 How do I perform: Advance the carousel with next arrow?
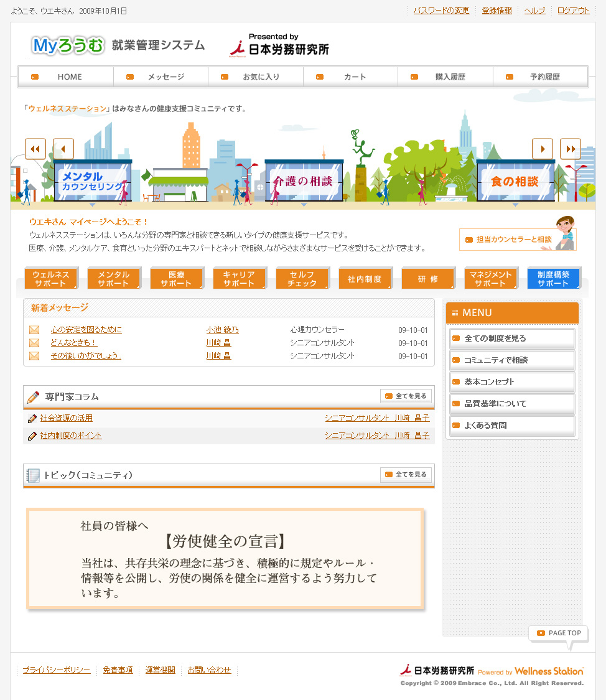(x=543, y=149)
